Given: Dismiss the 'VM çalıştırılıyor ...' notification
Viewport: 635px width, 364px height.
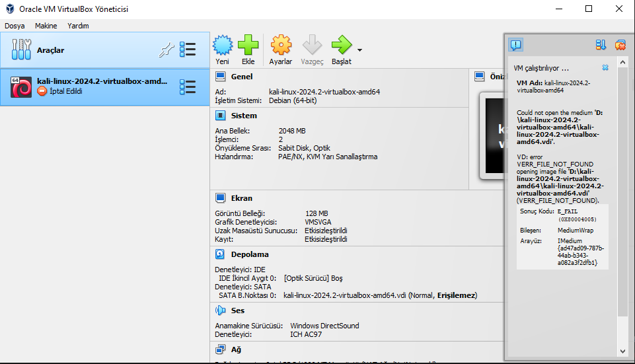Looking at the screenshot, I should (x=605, y=67).
